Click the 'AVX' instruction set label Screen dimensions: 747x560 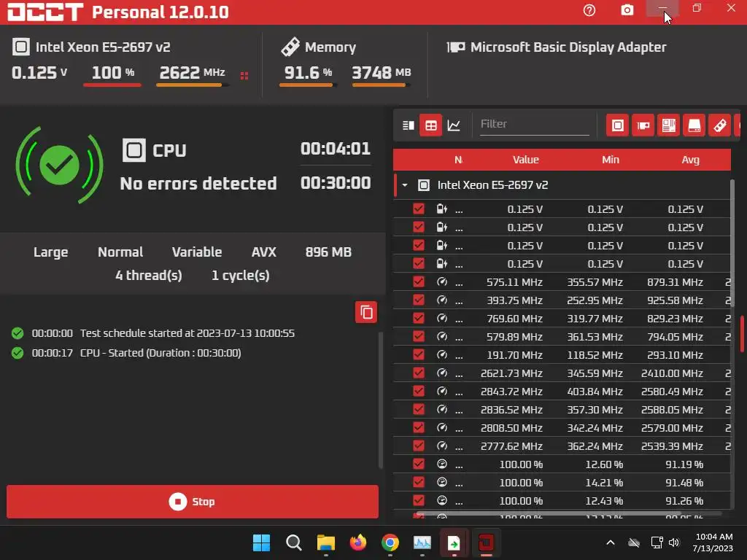pyautogui.click(x=263, y=252)
